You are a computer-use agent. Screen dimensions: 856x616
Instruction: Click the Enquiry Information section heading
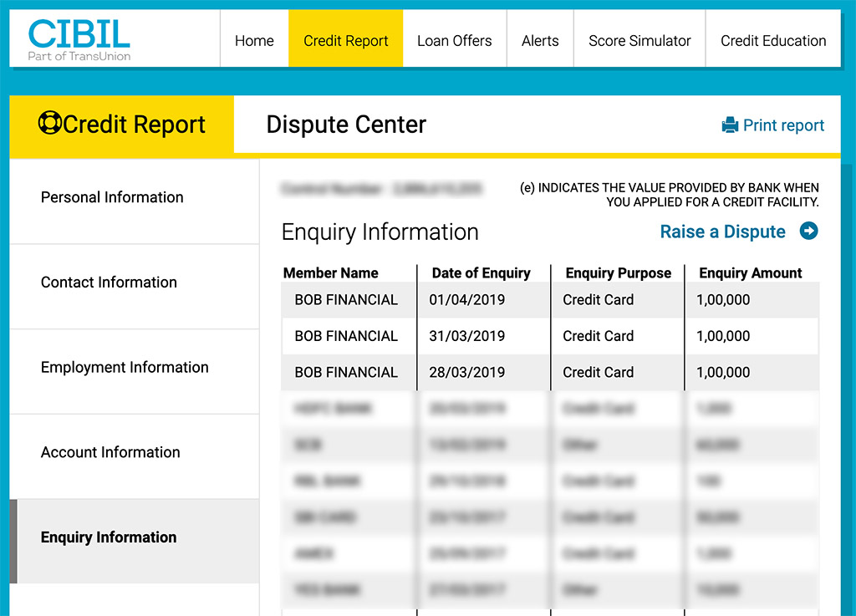380,232
